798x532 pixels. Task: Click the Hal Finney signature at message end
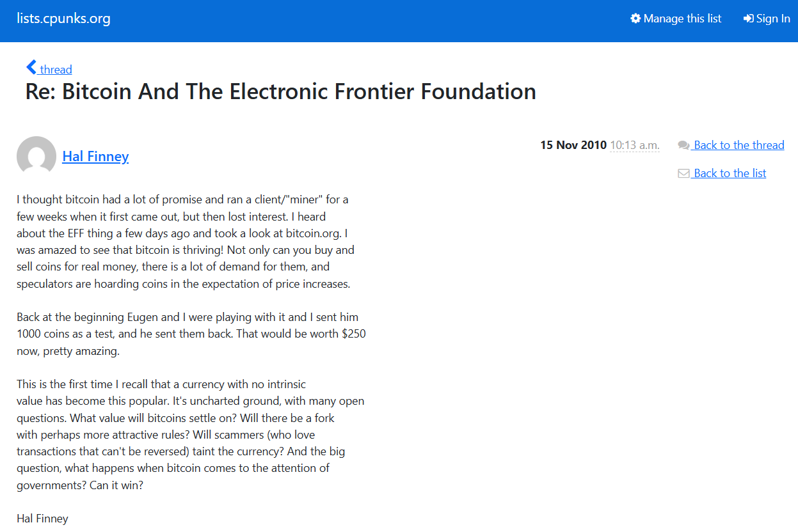click(42, 519)
